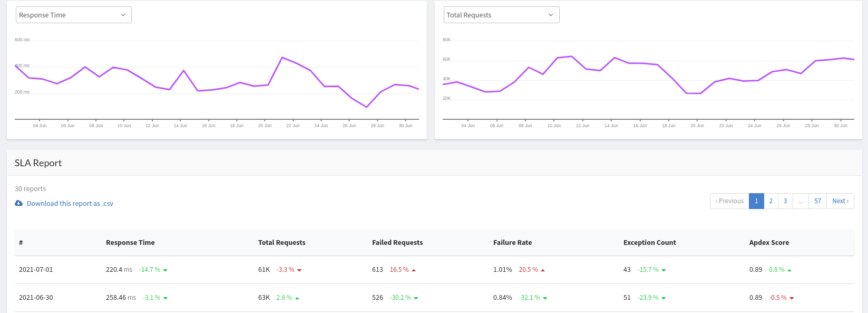This screenshot has width=868, height=313.
Task: Click 20 Jun label on total requests chart
Action: 697,126
